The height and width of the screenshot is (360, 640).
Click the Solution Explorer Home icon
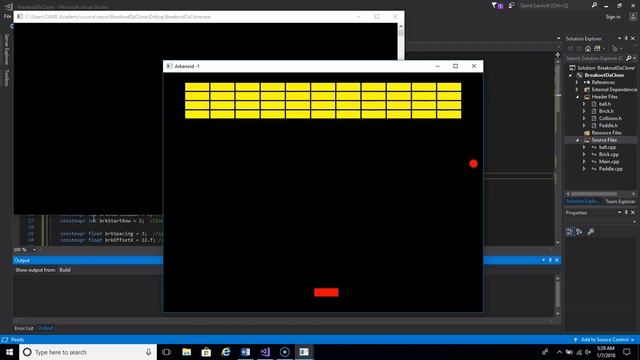[588, 49]
